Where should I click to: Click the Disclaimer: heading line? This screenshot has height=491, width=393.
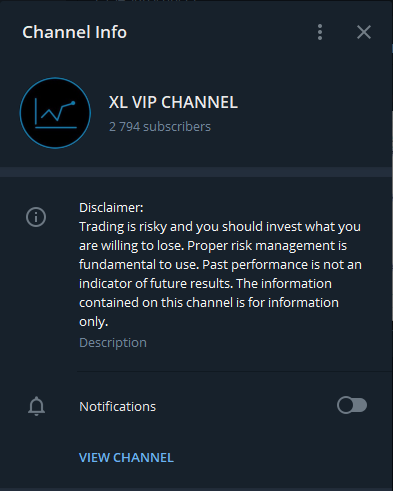pyautogui.click(x=111, y=208)
